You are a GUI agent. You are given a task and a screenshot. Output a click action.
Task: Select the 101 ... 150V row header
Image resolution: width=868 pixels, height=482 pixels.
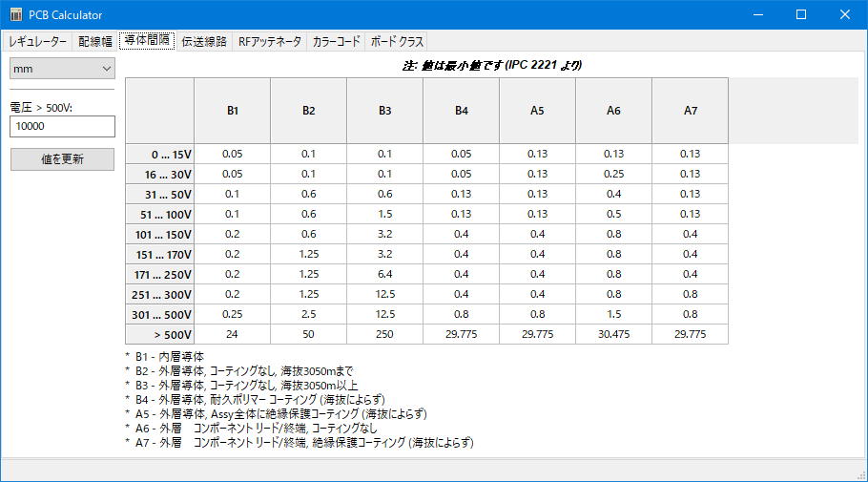pos(159,234)
